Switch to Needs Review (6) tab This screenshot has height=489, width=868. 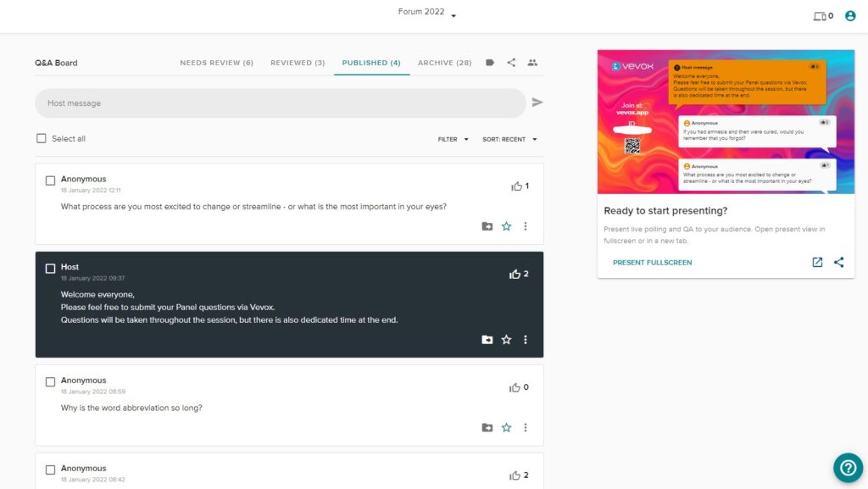click(x=216, y=63)
